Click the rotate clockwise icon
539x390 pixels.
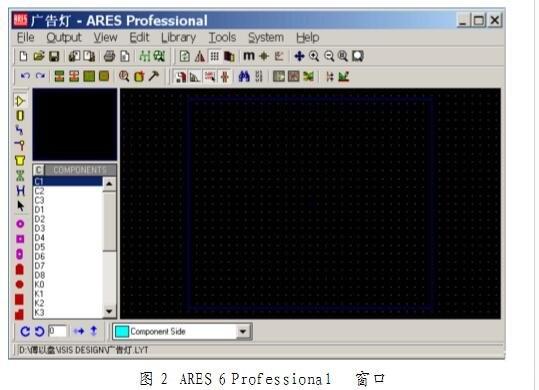(25, 331)
